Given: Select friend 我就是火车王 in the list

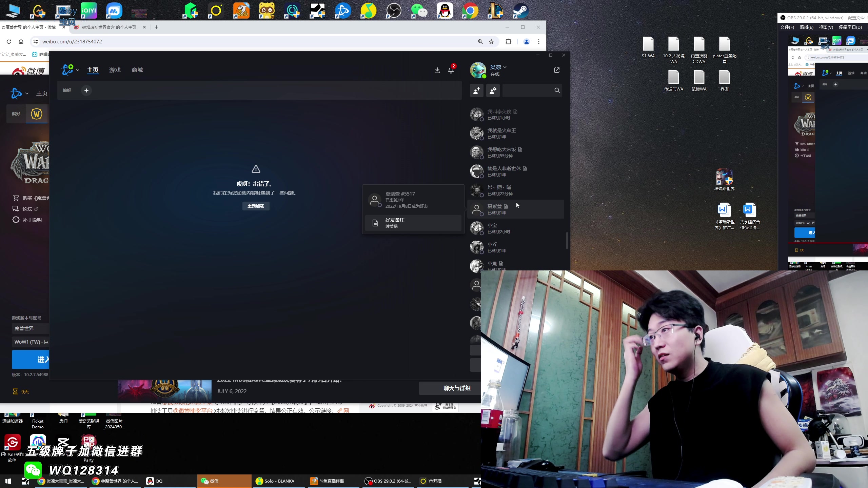Looking at the screenshot, I should click(x=516, y=134).
